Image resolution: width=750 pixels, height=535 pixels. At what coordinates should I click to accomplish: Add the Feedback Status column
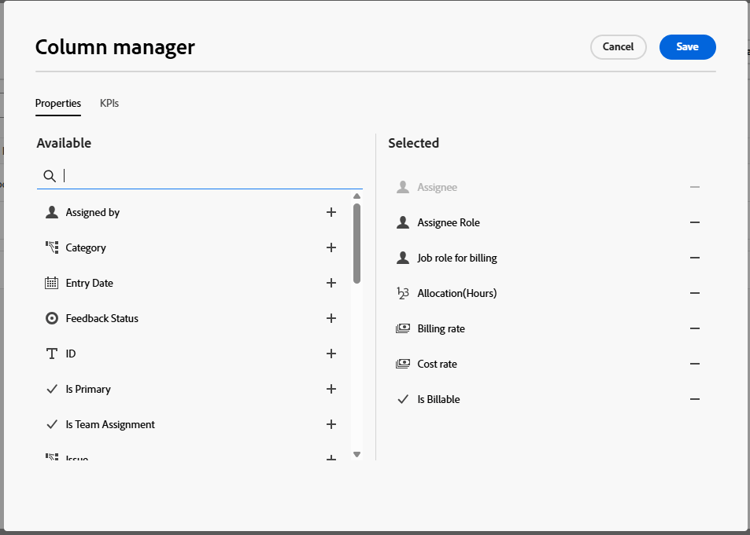pos(331,318)
